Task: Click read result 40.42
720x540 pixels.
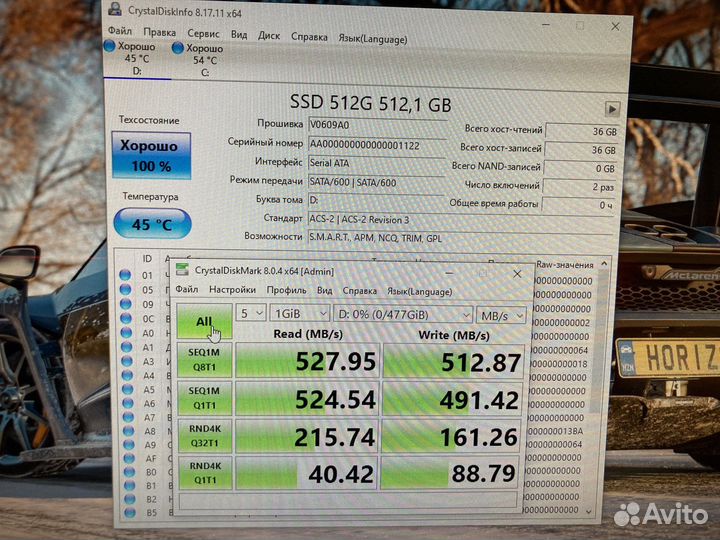Action: pyautogui.click(x=306, y=473)
